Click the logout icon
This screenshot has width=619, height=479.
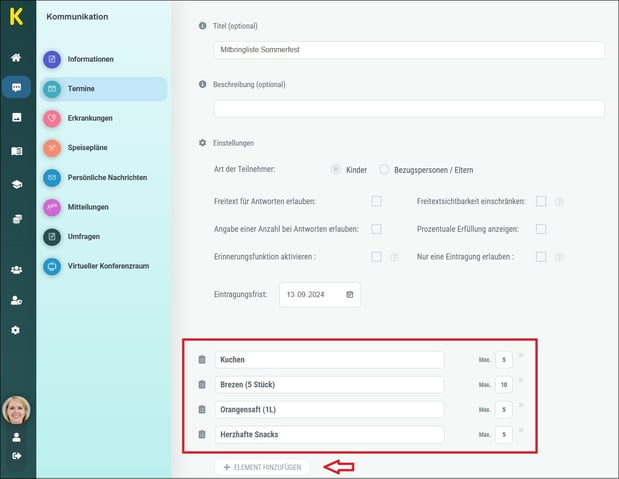coord(17,456)
